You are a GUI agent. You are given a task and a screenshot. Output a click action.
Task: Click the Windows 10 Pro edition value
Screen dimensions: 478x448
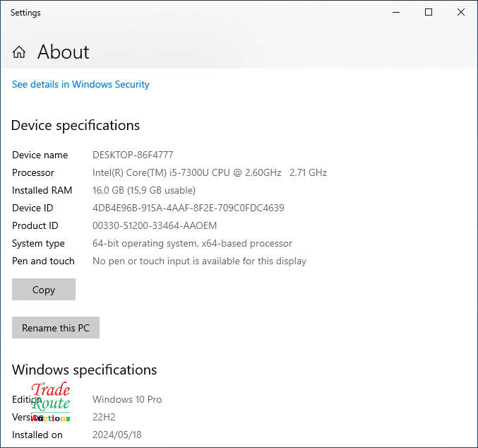[127, 399]
